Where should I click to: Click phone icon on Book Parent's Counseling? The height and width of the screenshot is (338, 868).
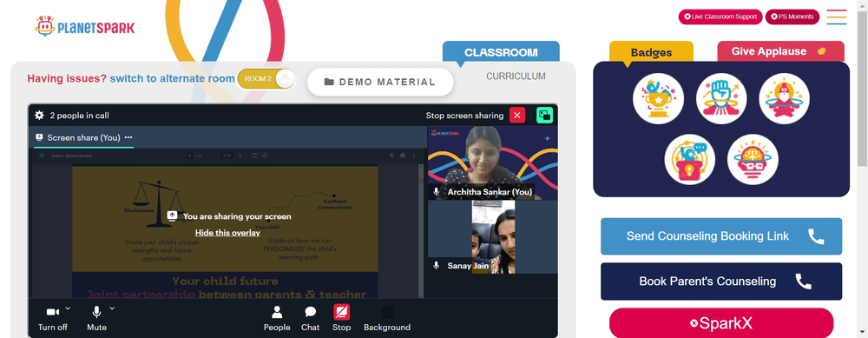(803, 282)
